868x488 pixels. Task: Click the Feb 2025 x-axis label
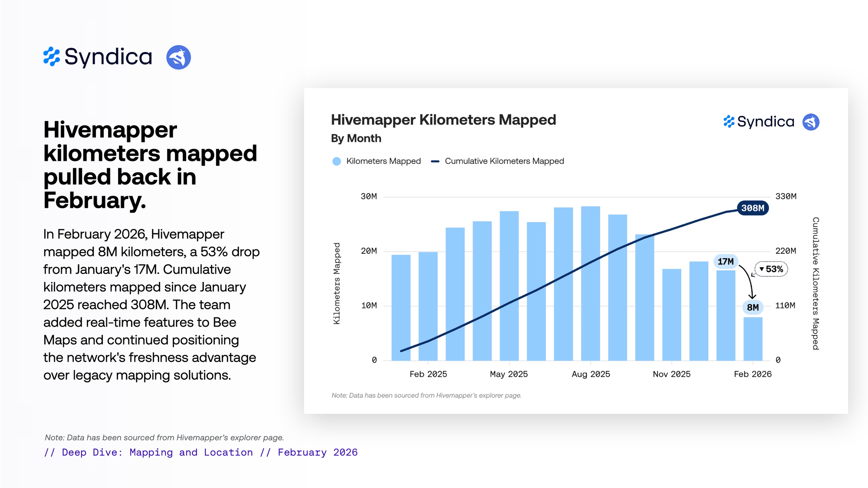point(428,374)
